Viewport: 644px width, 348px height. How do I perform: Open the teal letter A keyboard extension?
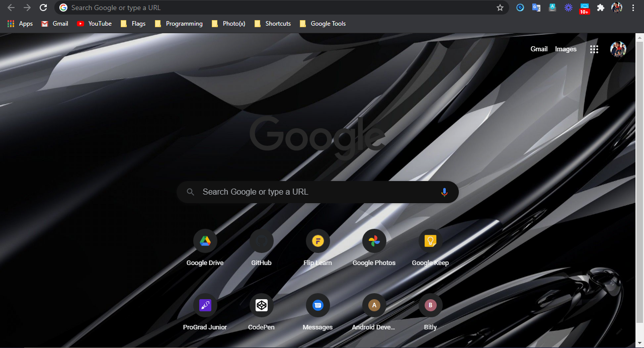(552, 8)
